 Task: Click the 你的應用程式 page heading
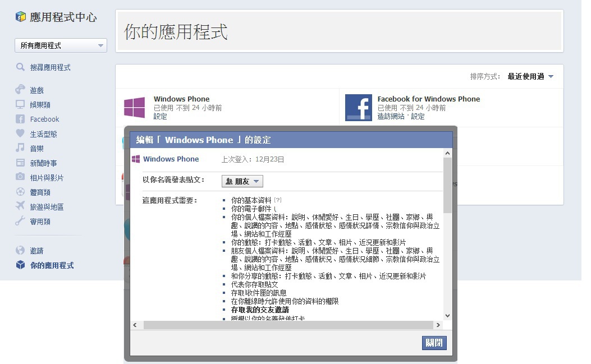point(176,31)
